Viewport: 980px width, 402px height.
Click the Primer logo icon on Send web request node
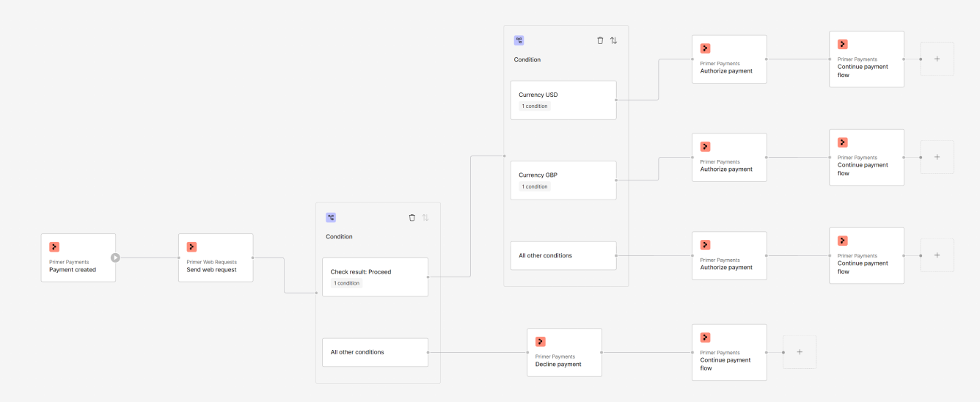pos(191,247)
